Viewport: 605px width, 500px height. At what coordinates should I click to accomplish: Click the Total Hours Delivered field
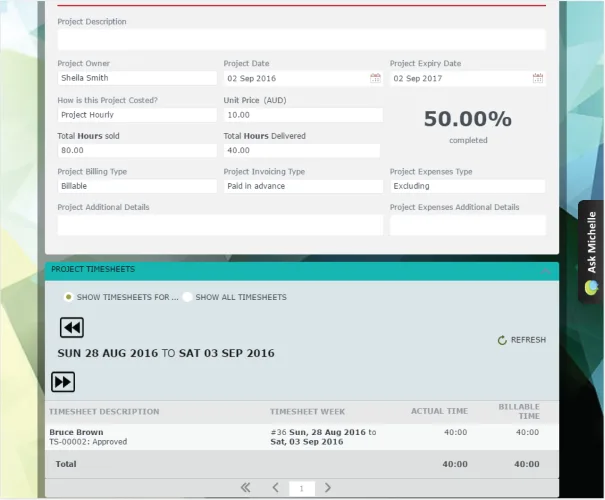[x=302, y=150]
